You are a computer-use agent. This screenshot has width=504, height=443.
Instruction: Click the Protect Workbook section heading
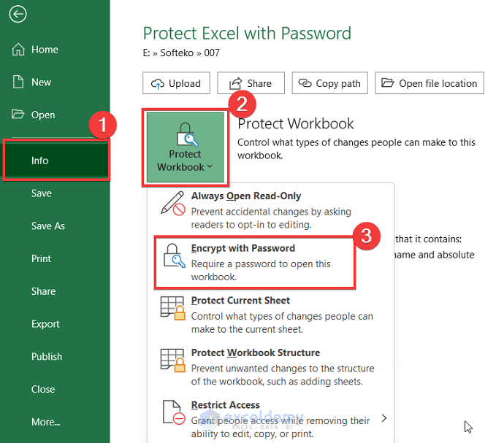click(x=295, y=123)
